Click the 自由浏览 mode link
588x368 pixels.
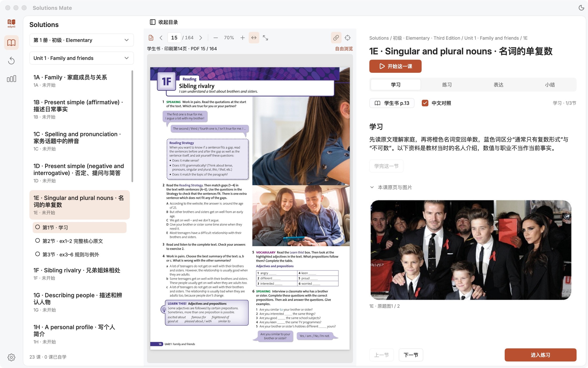point(344,49)
